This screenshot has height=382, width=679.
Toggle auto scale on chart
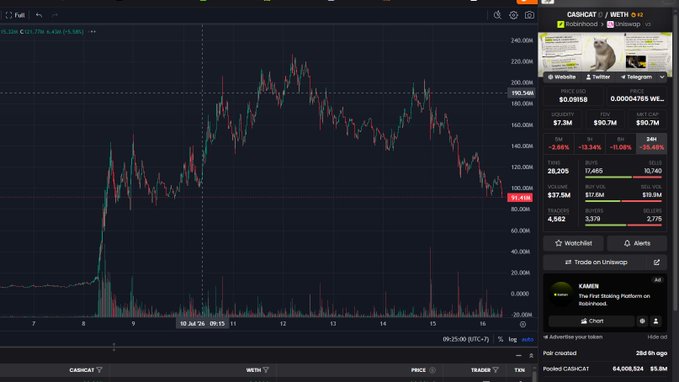coord(527,339)
